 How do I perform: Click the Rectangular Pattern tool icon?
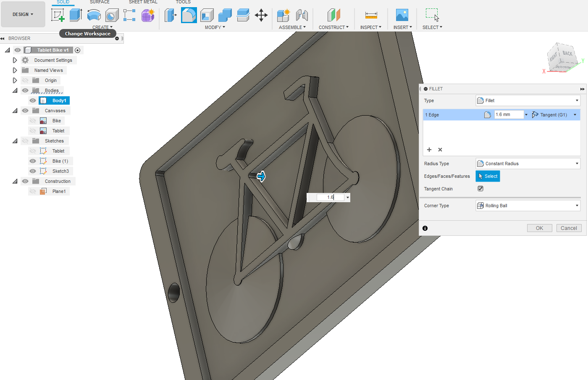point(129,15)
